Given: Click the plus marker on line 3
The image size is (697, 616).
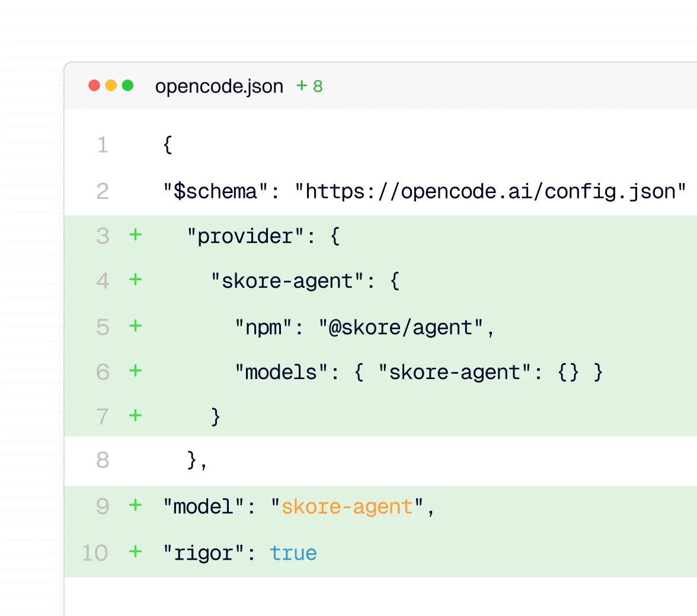Looking at the screenshot, I should 136,235.
